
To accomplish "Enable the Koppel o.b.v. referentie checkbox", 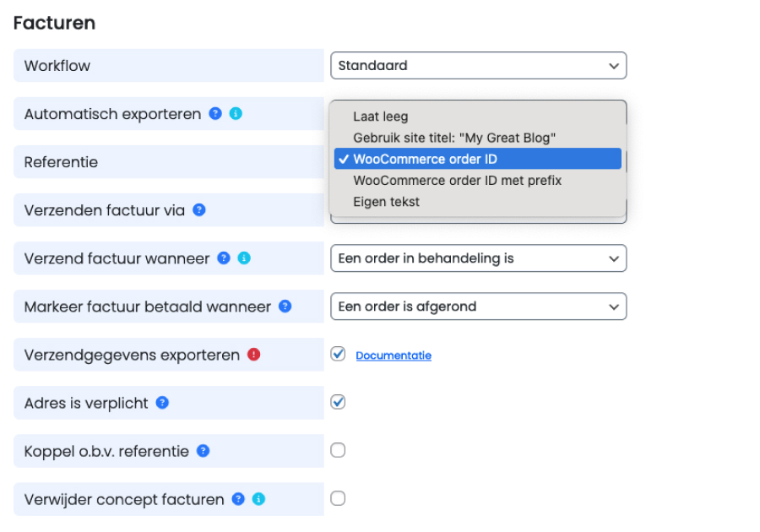I will [338, 450].
